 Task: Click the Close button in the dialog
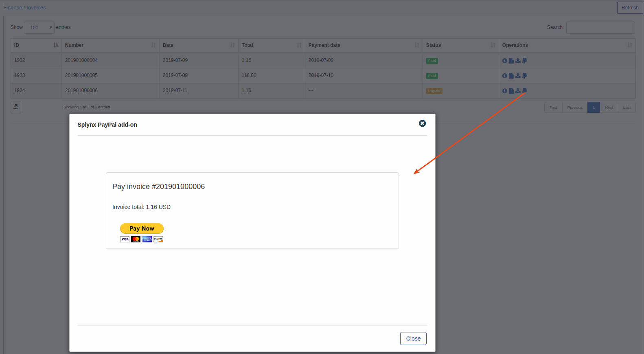tap(413, 339)
